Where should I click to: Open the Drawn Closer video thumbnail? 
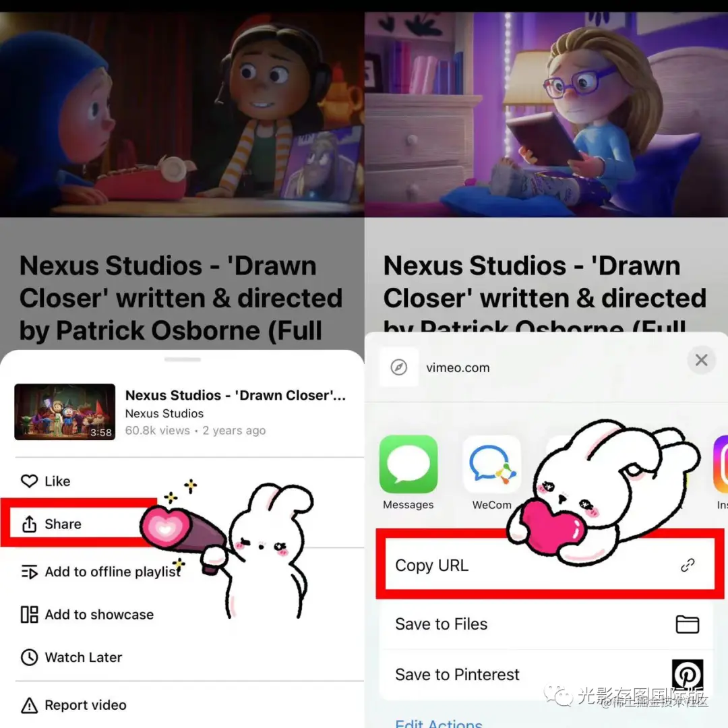pos(65,412)
